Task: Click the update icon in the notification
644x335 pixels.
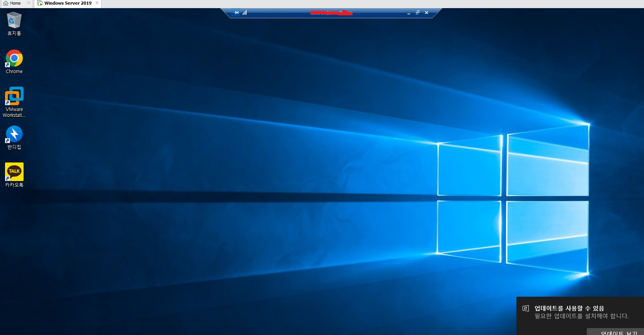Action: point(526,308)
